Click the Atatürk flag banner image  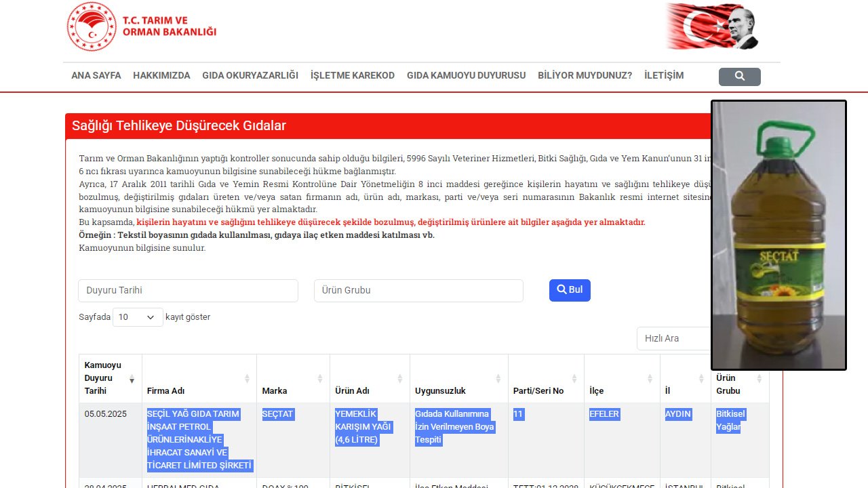click(712, 26)
